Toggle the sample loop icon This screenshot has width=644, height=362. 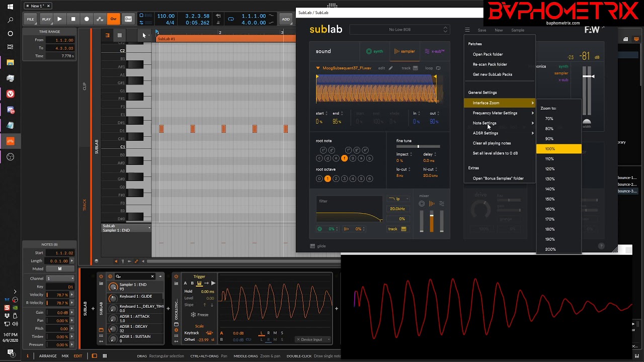pyautogui.click(x=438, y=68)
